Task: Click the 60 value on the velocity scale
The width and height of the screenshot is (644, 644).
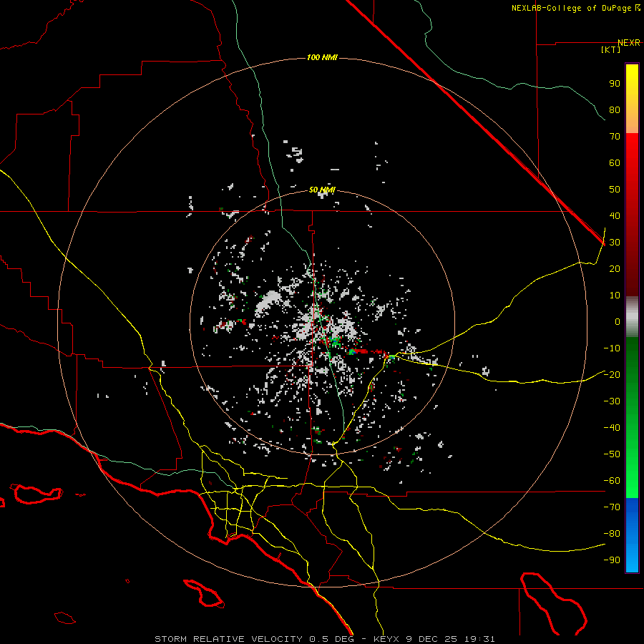Action: (615, 163)
